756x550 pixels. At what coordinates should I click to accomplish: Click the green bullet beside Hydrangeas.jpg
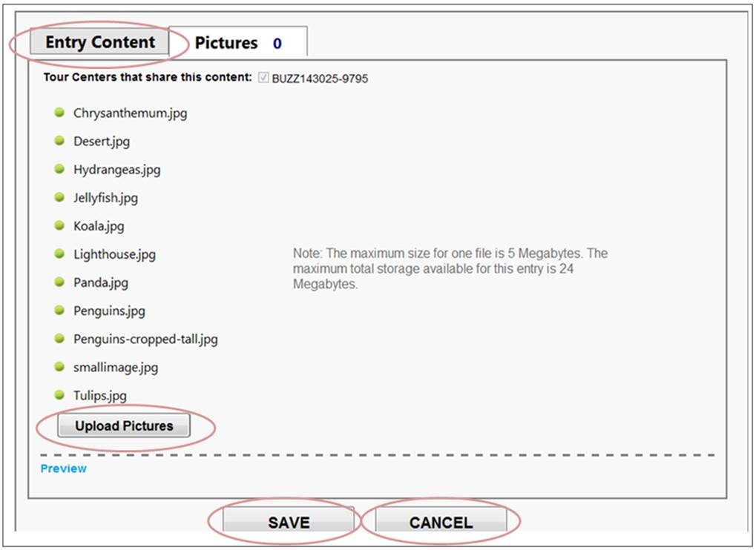(59, 169)
